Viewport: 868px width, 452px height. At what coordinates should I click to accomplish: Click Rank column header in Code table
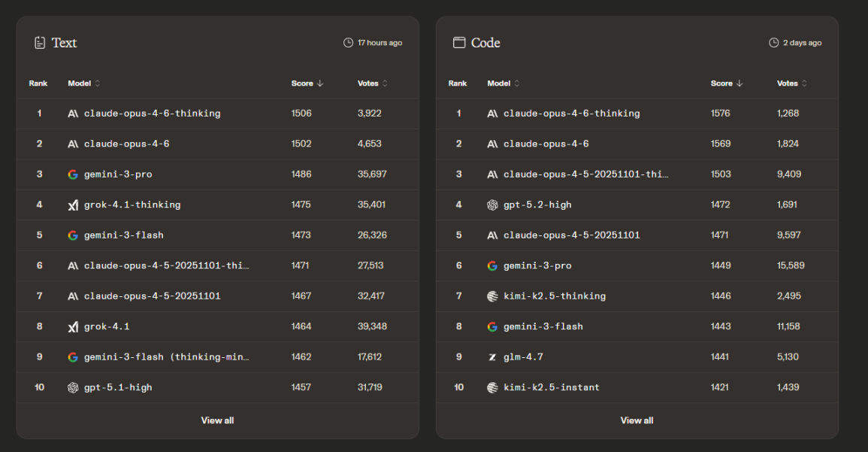coord(458,83)
